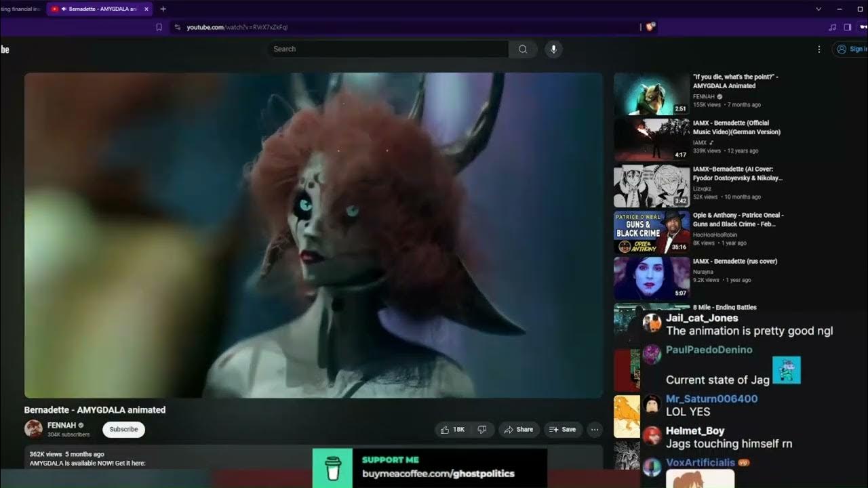Activate voice search microphone icon
This screenshot has height=488, width=868.
point(553,49)
